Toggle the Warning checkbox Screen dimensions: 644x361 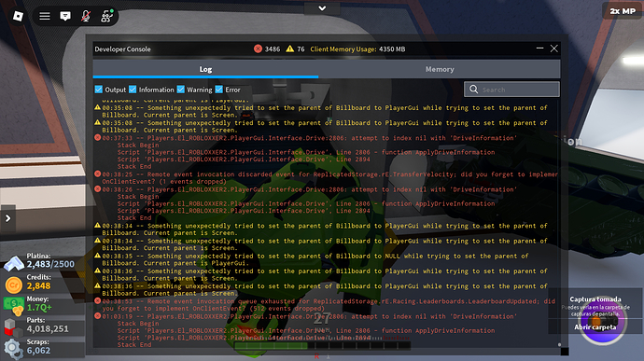tap(181, 90)
